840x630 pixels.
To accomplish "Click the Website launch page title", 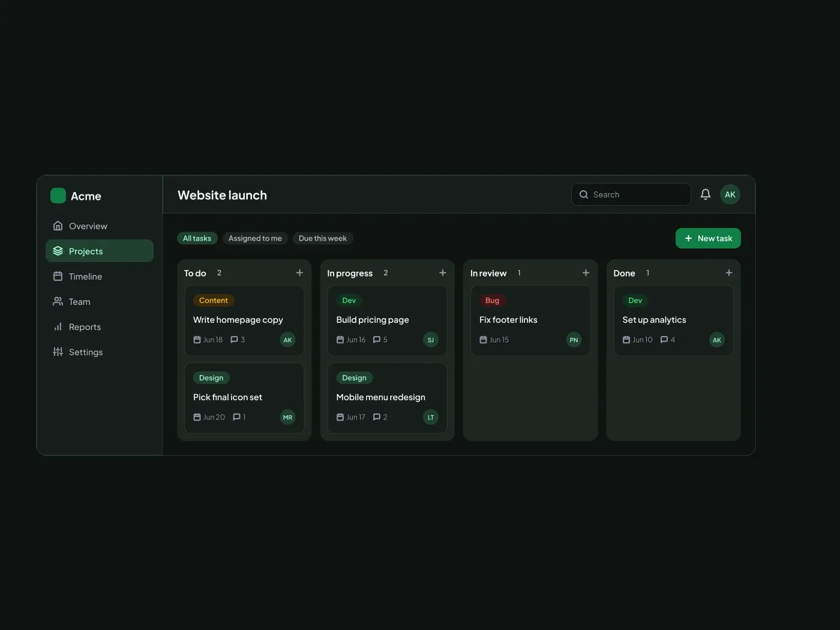I will [223, 195].
